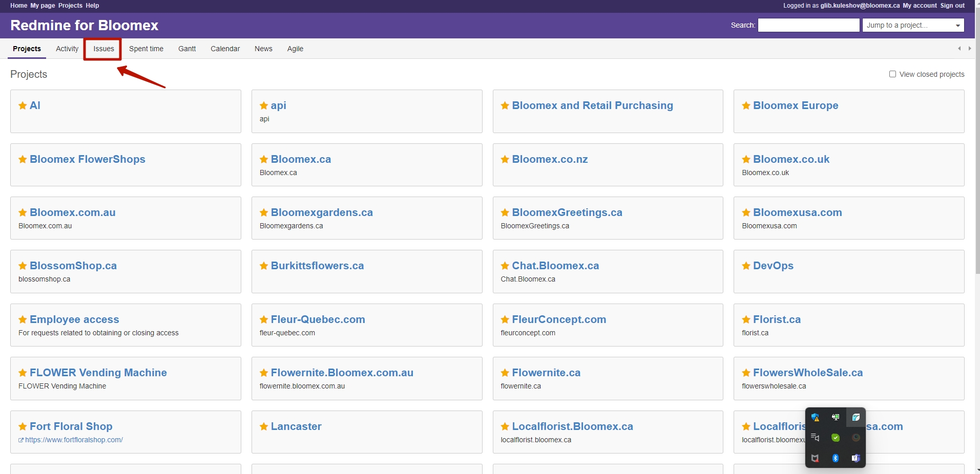Open the Spent time tab
The width and height of the screenshot is (980, 474).
pyautogui.click(x=146, y=49)
